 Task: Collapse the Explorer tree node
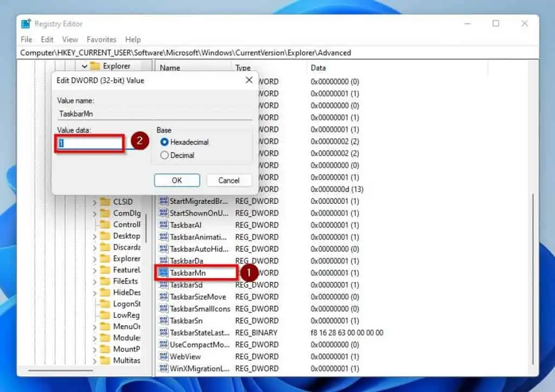pos(85,66)
